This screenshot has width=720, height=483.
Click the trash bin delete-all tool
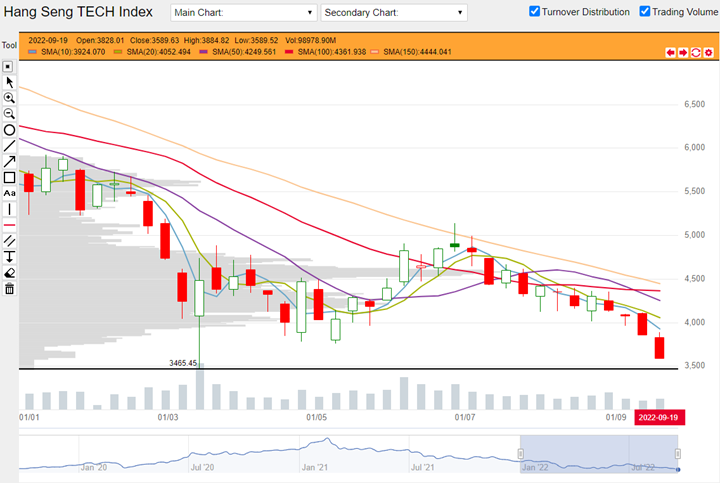pyautogui.click(x=9, y=289)
